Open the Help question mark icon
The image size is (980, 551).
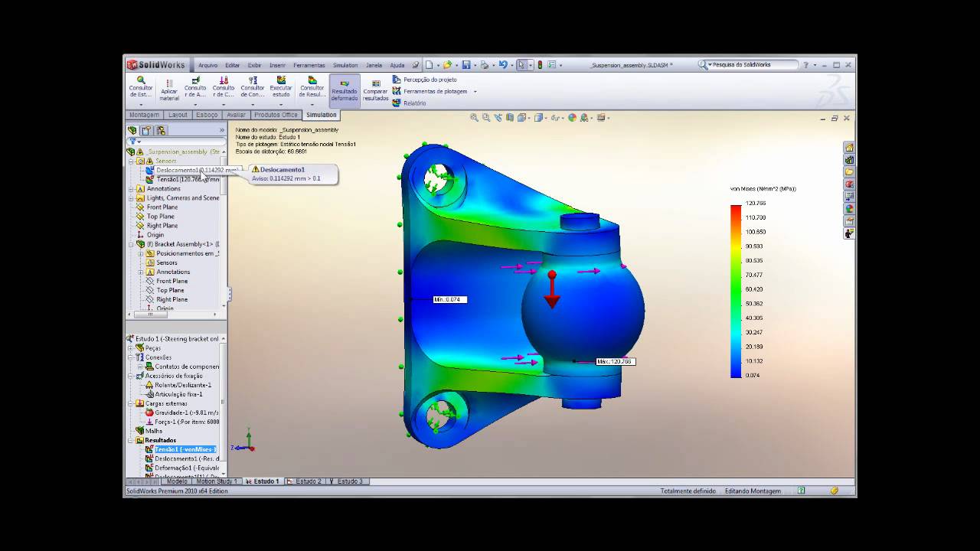805,65
